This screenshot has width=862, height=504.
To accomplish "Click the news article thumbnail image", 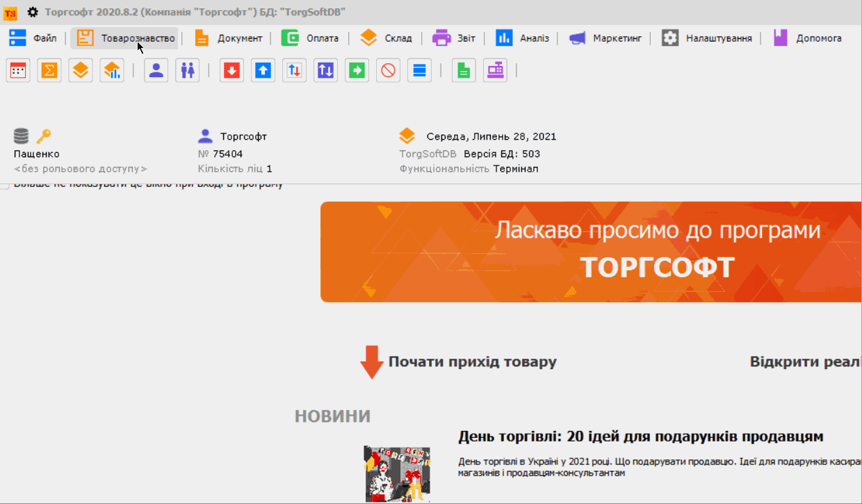I will tap(397, 473).
